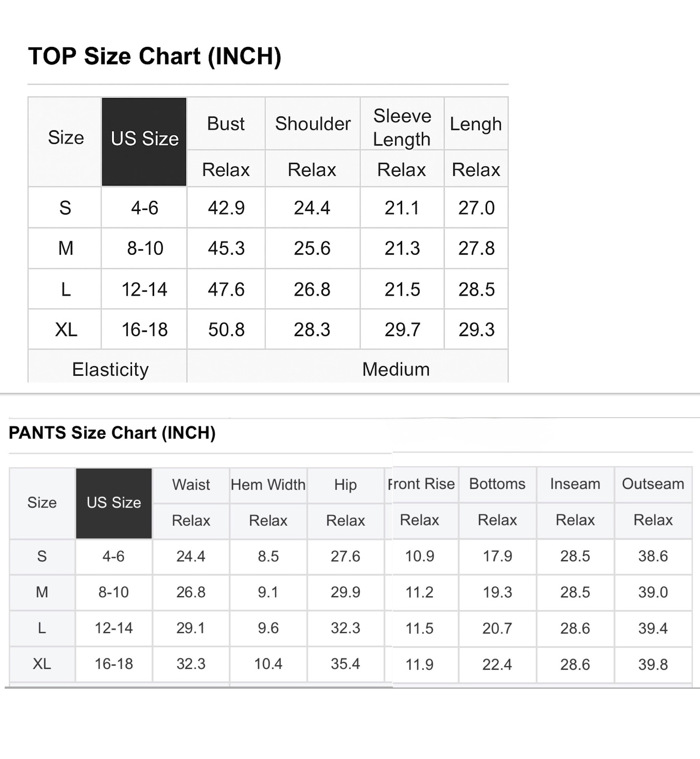
Task: Click the Bust column header
Action: click(226, 124)
